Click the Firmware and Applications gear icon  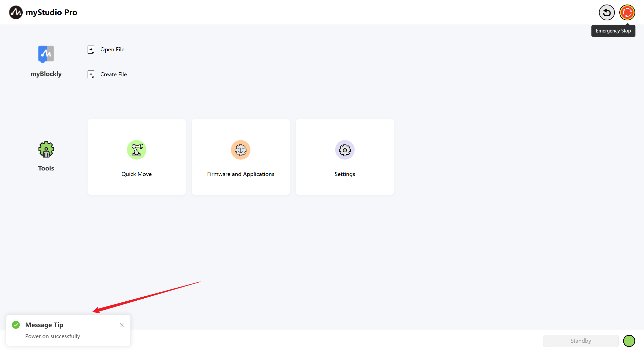tap(240, 150)
